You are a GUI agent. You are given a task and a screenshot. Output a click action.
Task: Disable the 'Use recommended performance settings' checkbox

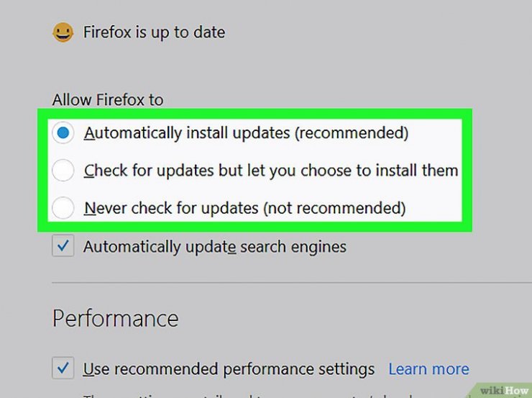pyautogui.click(x=63, y=368)
